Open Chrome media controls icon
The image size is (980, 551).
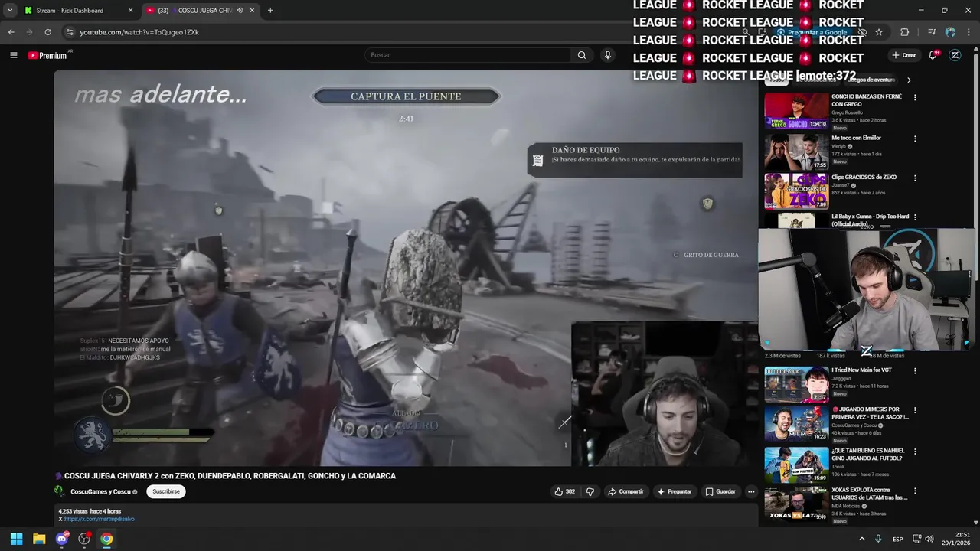pos(931,32)
